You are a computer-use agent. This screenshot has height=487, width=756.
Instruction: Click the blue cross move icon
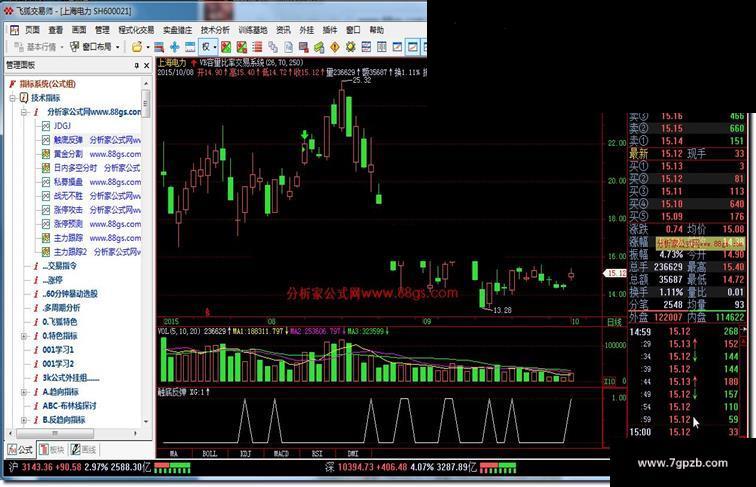pyautogui.click(x=175, y=47)
